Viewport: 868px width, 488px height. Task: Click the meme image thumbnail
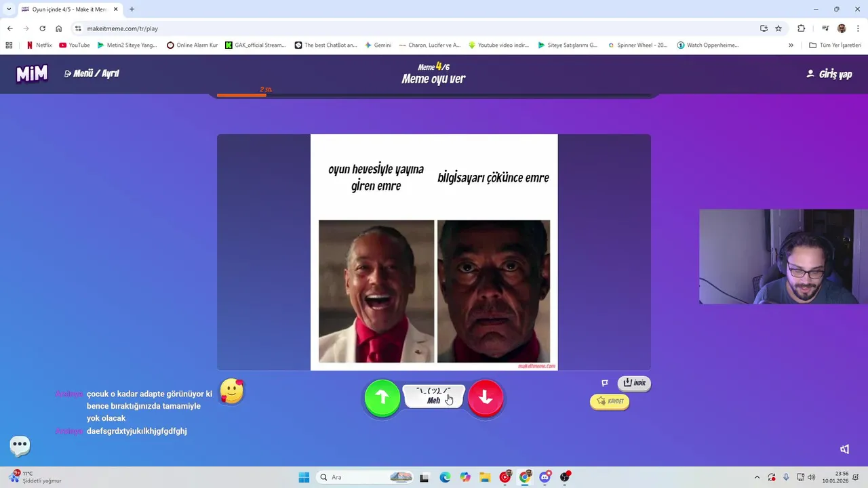click(x=434, y=252)
